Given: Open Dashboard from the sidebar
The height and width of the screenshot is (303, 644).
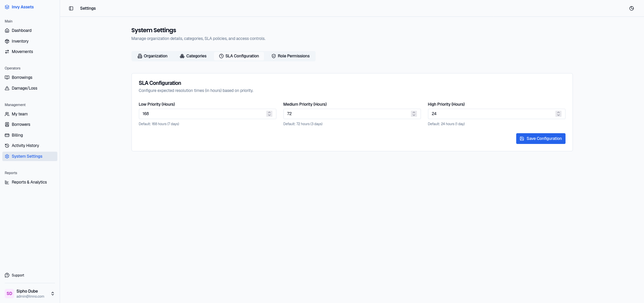Looking at the screenshot, I should (x=30, y=31).
